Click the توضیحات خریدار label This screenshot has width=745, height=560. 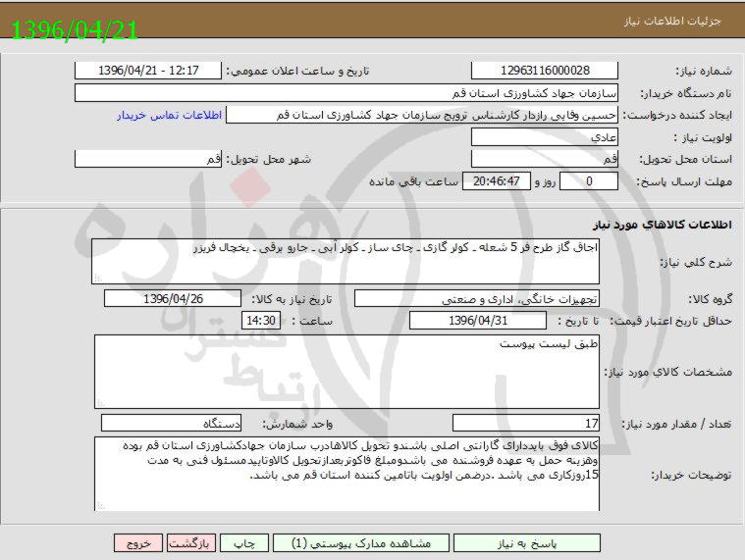(x=691, y=475)
